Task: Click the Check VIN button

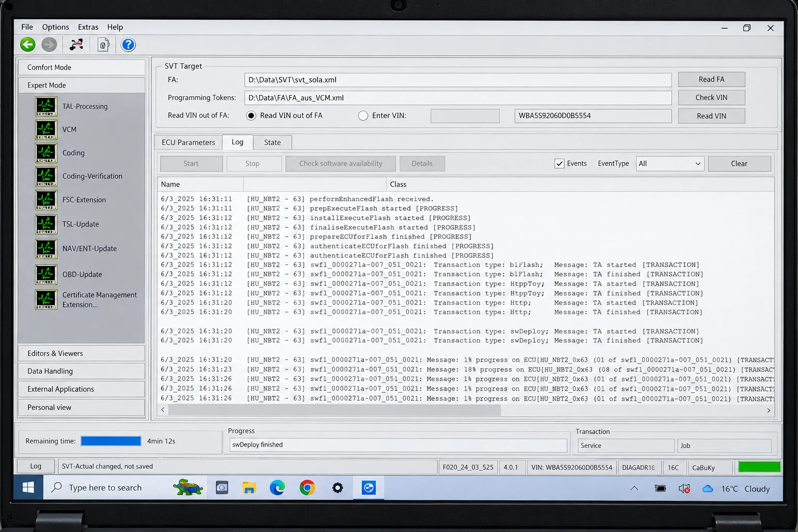Action: click(x=711, y=98)
